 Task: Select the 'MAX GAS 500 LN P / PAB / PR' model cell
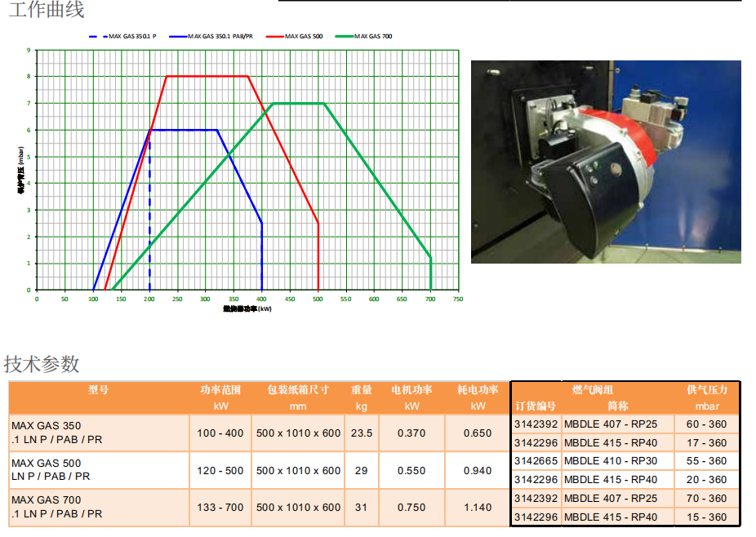[100, 470]
